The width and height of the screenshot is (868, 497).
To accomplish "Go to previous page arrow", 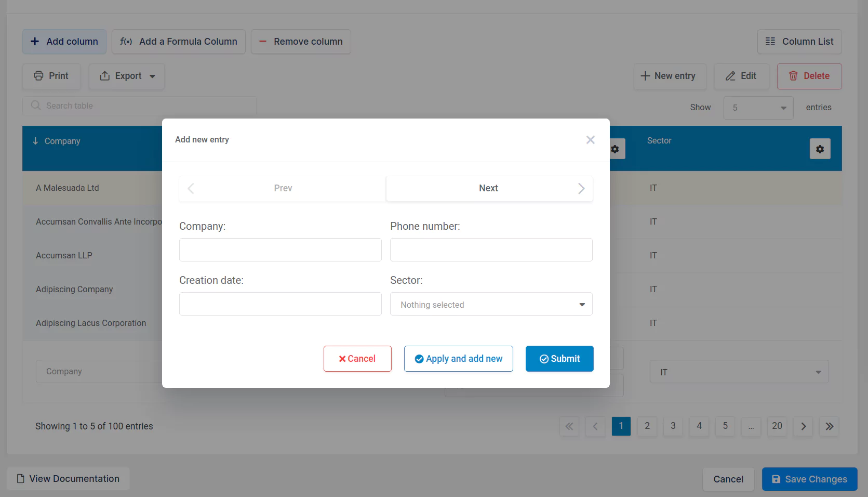I will [x=595, y=426].
